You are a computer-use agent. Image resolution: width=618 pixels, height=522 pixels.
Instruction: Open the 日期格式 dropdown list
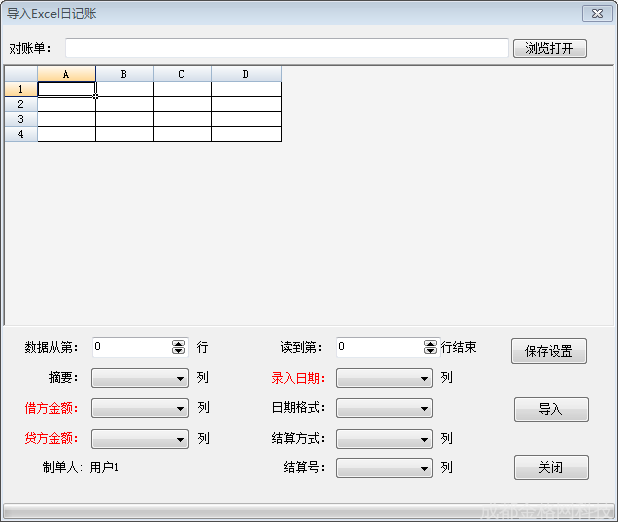click(x=384, y=408)
